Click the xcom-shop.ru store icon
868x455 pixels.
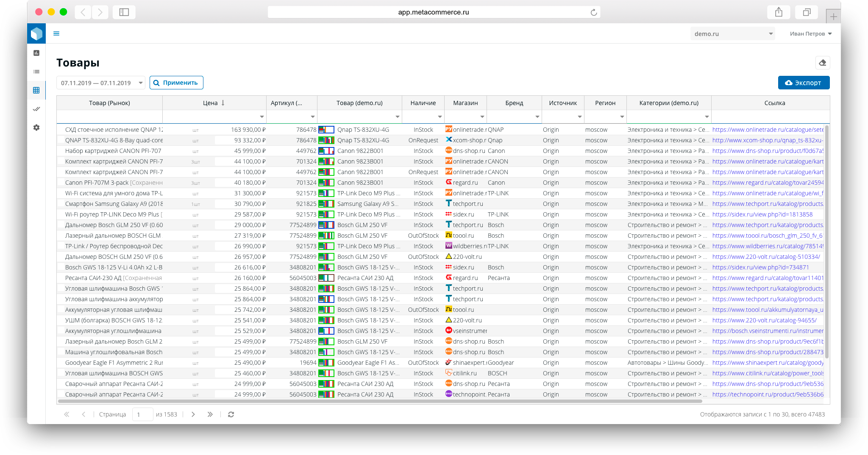click(x=449, y=139)
